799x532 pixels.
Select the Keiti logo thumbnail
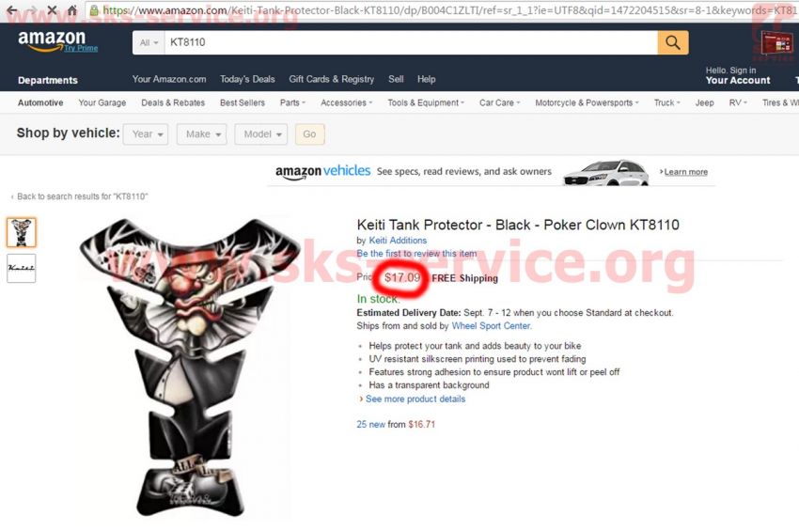pos(22,268)
